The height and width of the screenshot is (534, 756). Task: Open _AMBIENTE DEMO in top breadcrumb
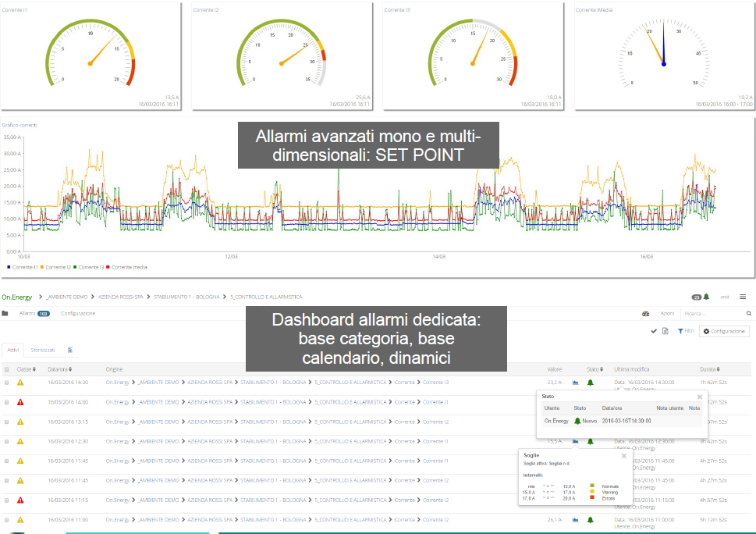[x=68, y=297]
